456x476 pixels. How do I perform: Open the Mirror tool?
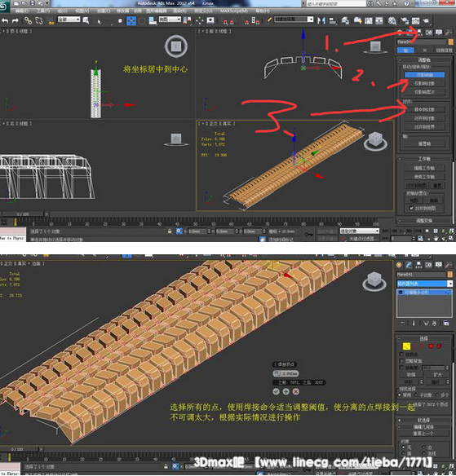click(321, 20)
